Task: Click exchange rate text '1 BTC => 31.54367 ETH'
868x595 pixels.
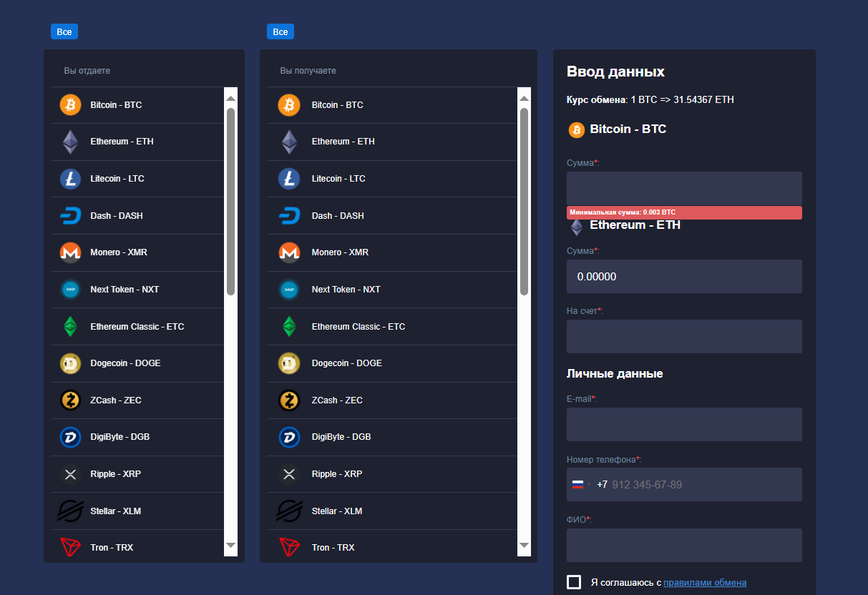Action: (682, 99)
